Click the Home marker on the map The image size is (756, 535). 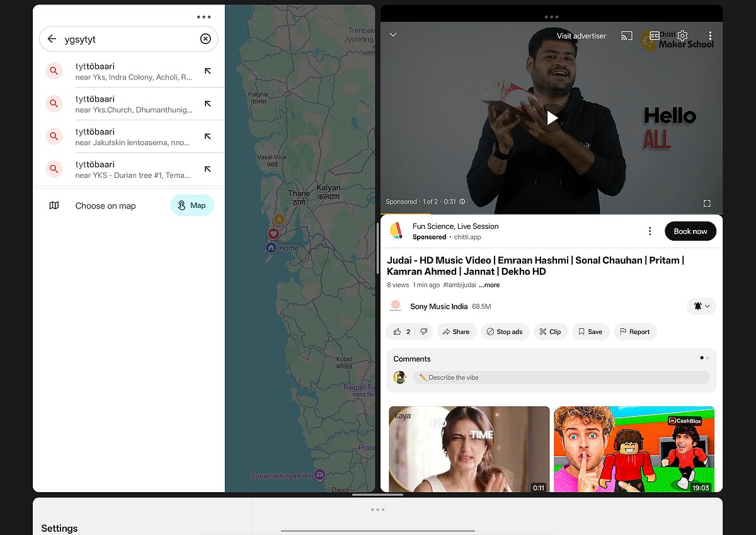pyautogui.click(x=271, y=248)
